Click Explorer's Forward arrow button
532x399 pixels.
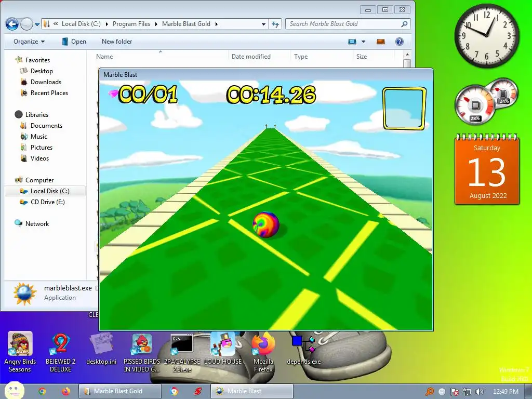tap(26, 24)
